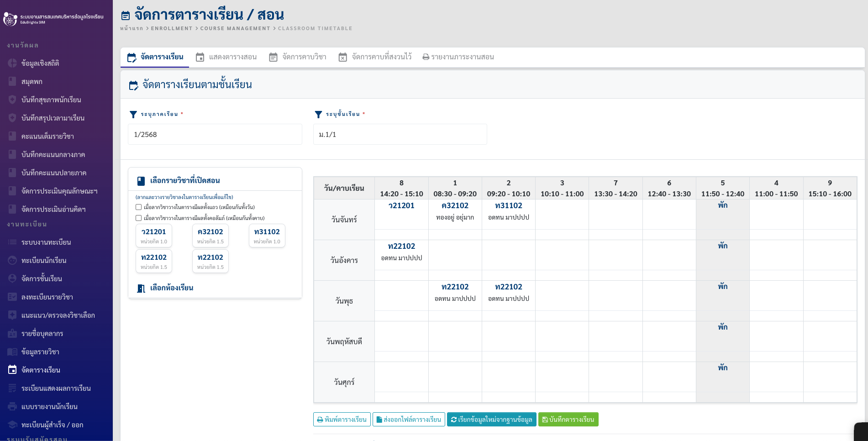The image size is (868, 441).
Task: Click the ทะเบียนผู้สำเร็จ / ออก graduation icon
Action: (x=12, y=425)
